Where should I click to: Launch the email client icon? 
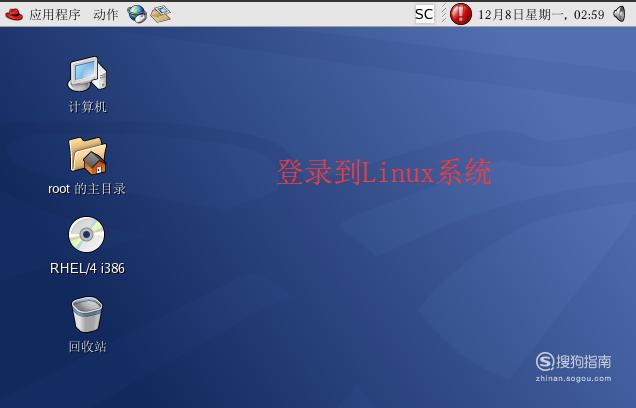[161, 14]
